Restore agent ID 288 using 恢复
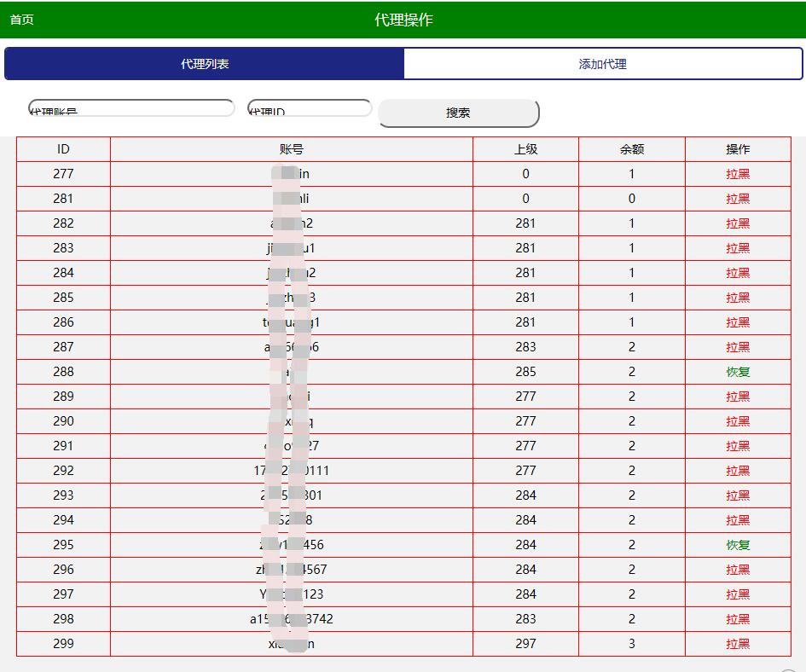The width and height of the screenshot is (806, 672). 736,372
